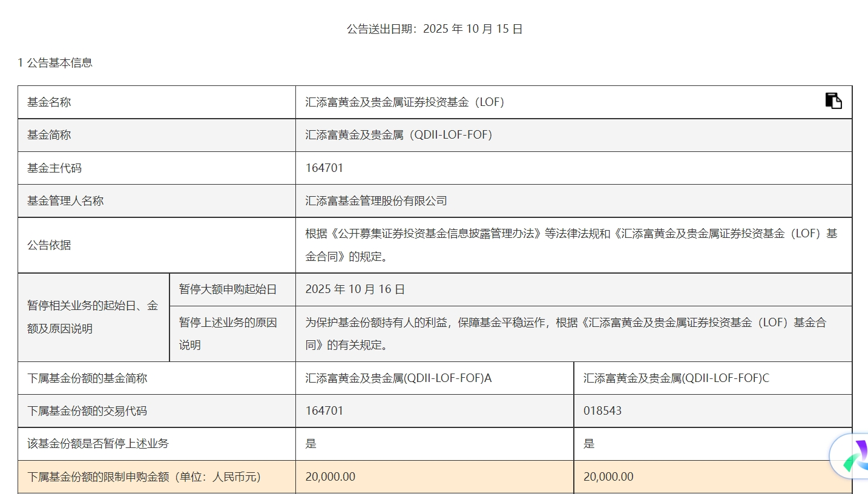
Task: Click 是 under the A share column
Action: click(x=311, y=444)
